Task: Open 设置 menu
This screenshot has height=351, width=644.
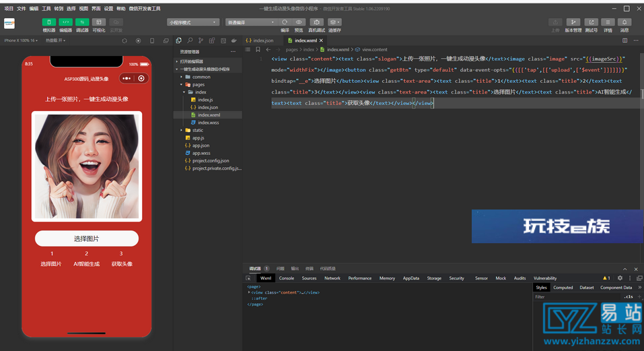Action: (108, 8)
